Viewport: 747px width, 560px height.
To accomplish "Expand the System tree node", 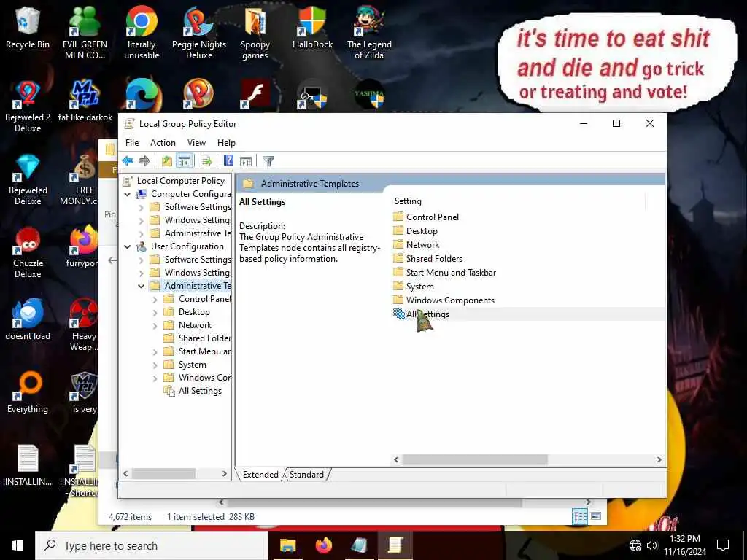I will (x=155, y=365).
